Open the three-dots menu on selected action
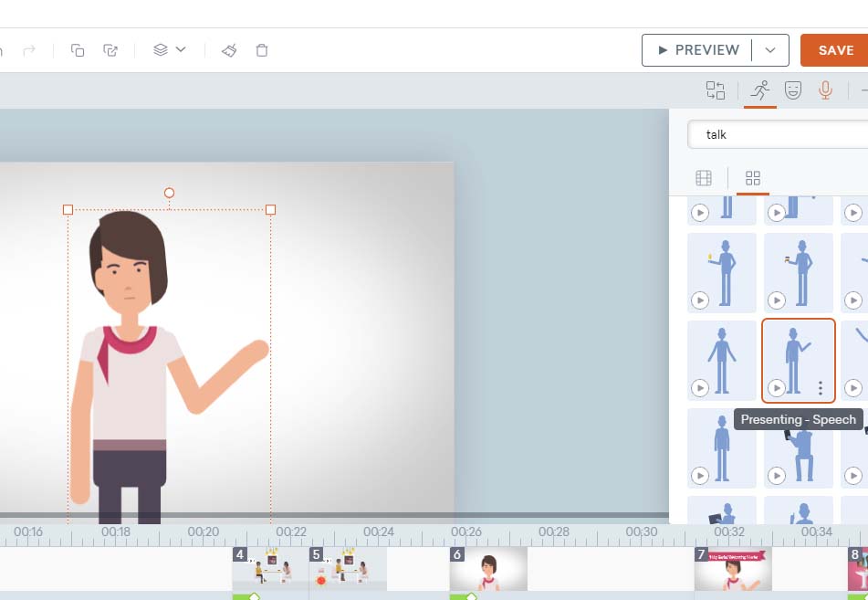Screen dimensions: 868x600 [821, 388]
